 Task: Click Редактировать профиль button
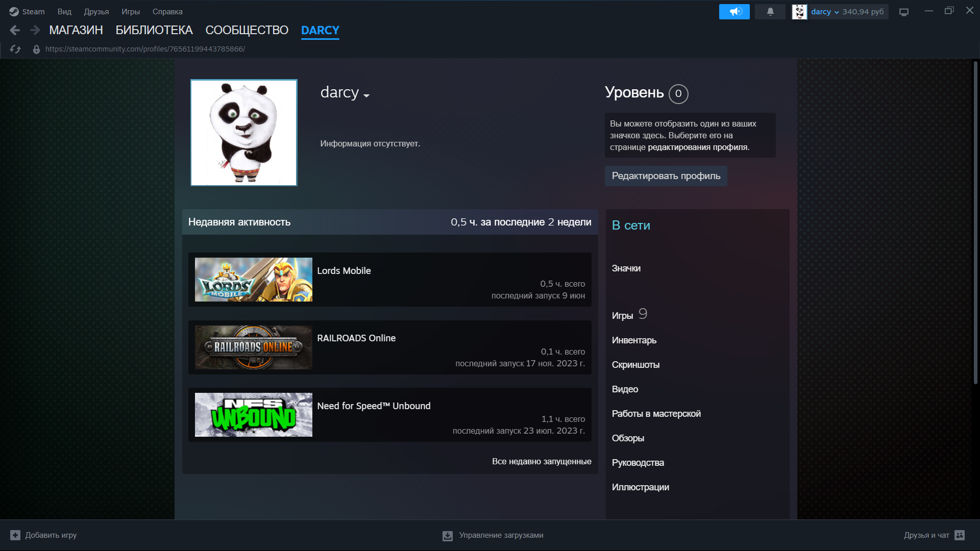point(666,176)
